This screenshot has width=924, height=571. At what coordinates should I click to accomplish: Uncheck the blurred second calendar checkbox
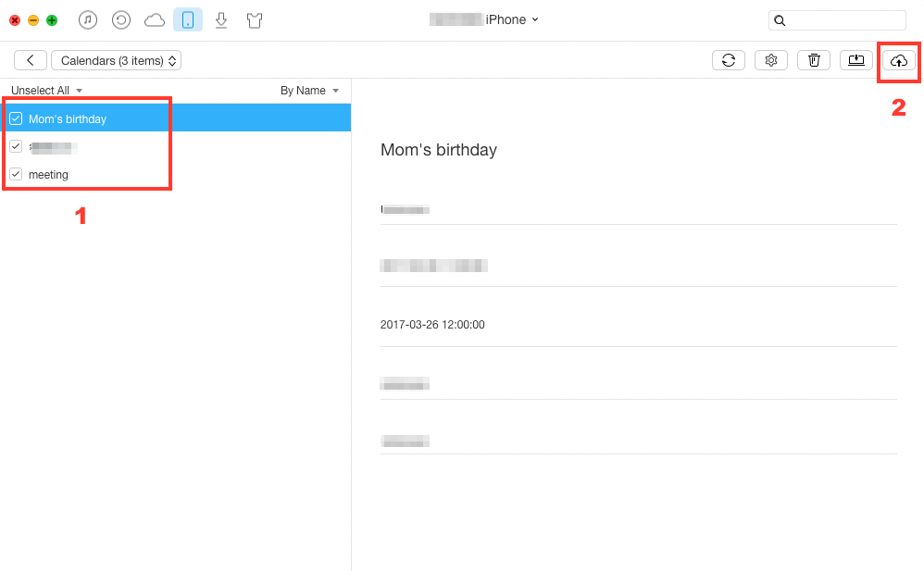[x=16, y=146]
